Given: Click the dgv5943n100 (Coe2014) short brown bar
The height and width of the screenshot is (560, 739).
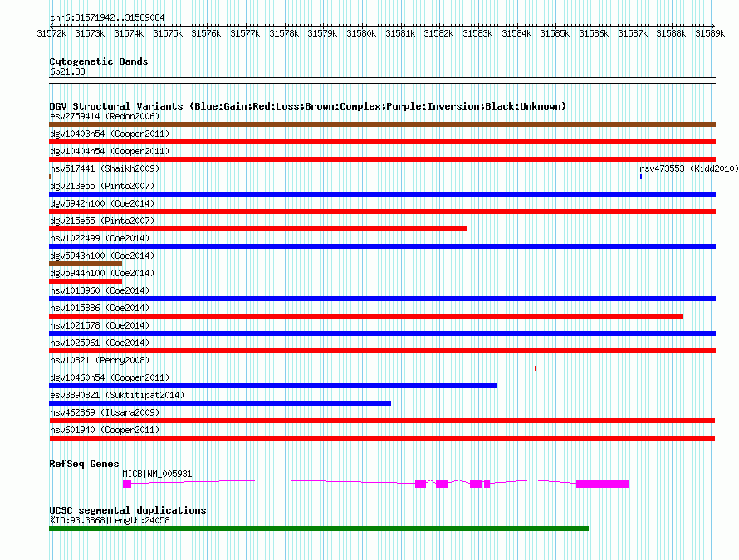Looking at the screenshot, I should pos(86,264).
